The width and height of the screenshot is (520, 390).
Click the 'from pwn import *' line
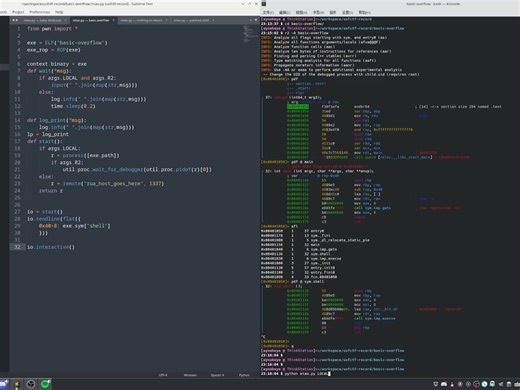tap(52, 29)
